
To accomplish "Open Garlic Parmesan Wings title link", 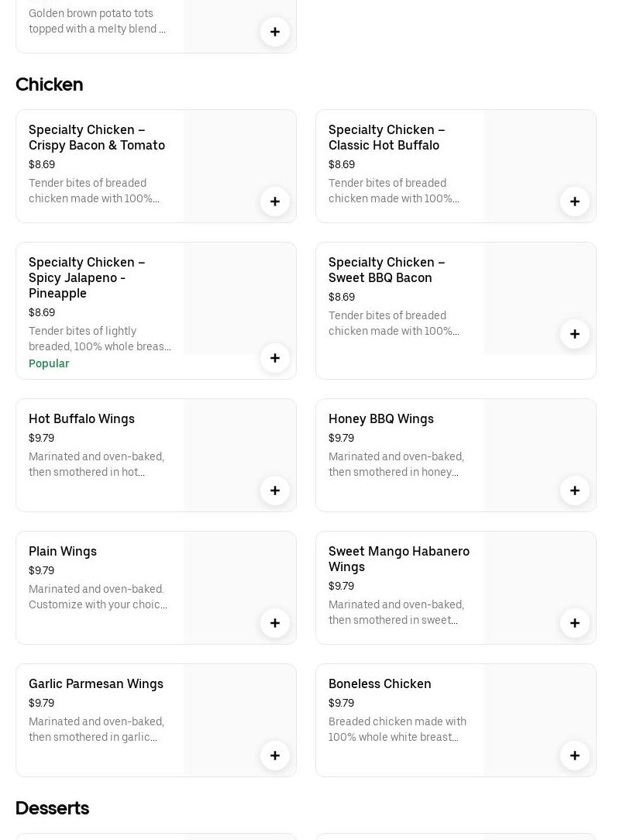I will pyautogui.click(x=96, y=683).
